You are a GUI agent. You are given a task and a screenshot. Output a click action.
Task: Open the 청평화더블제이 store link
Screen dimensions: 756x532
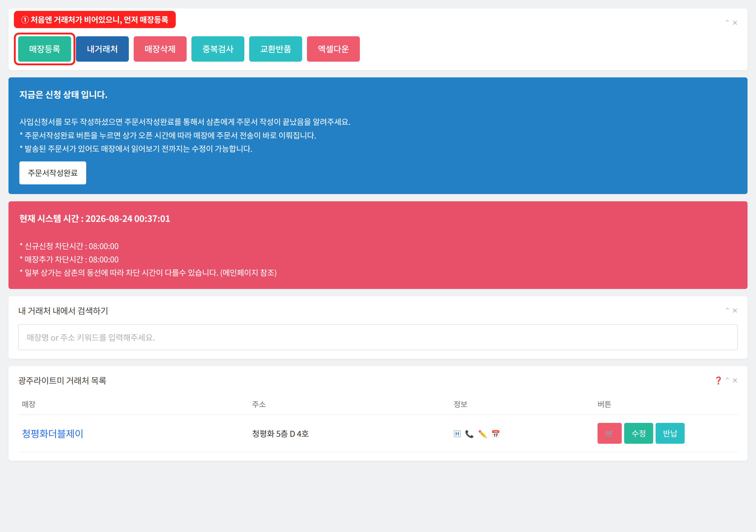[x=52, y=433]
